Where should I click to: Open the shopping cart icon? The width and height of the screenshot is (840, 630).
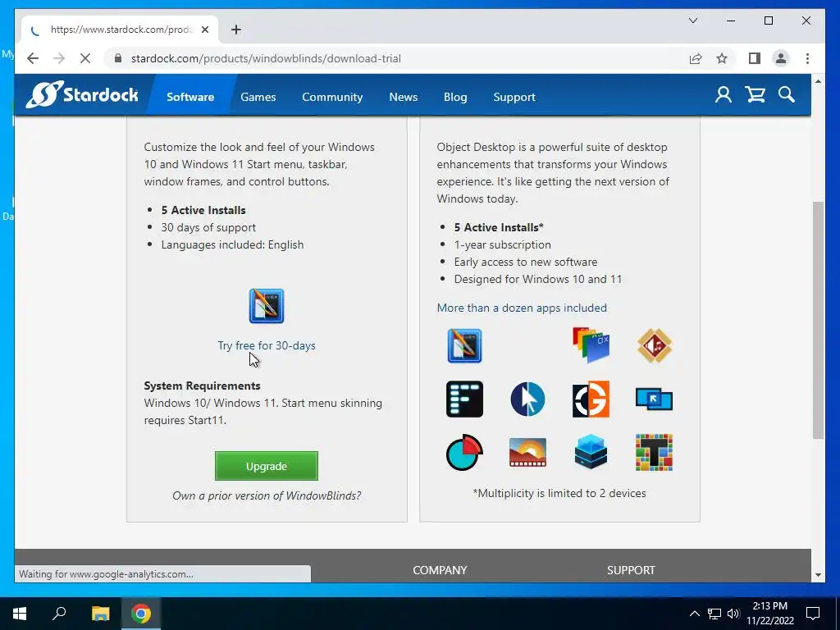(x=755, y=95)
